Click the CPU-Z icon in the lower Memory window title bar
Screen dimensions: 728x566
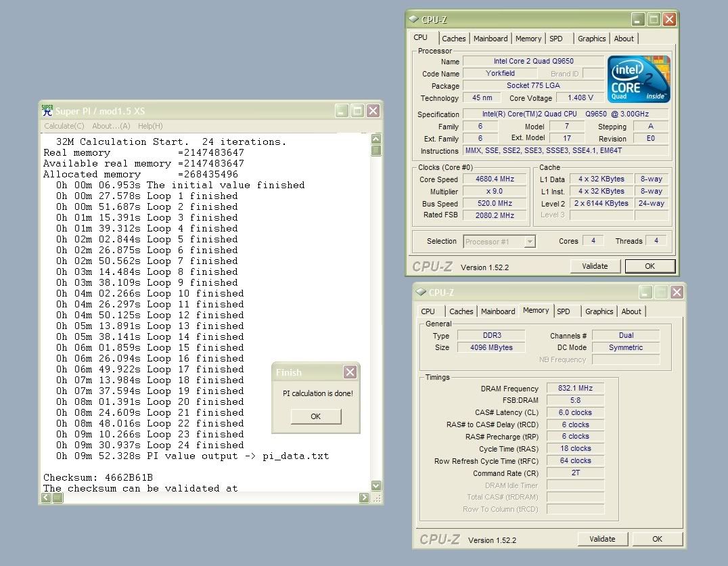[421, 292]
